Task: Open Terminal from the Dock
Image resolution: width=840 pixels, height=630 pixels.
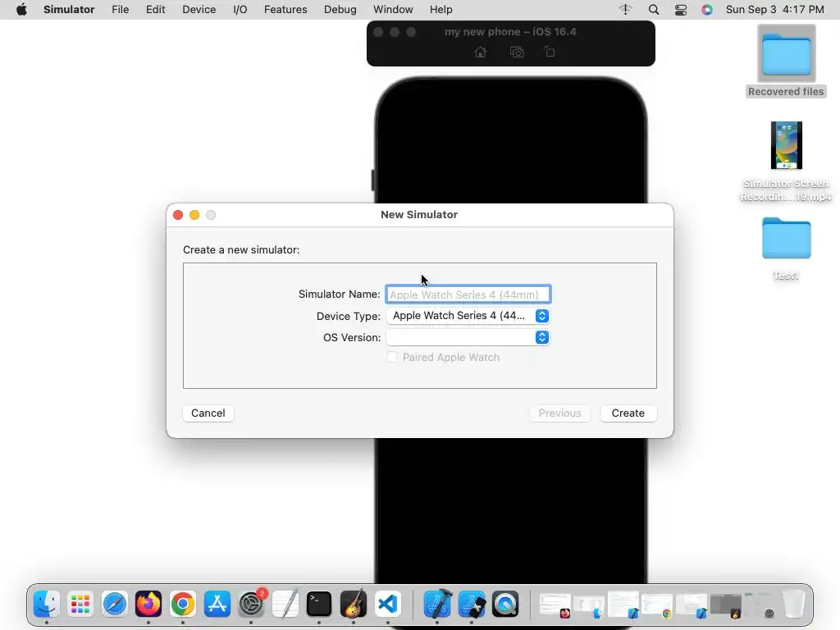Action: point(319,605)
